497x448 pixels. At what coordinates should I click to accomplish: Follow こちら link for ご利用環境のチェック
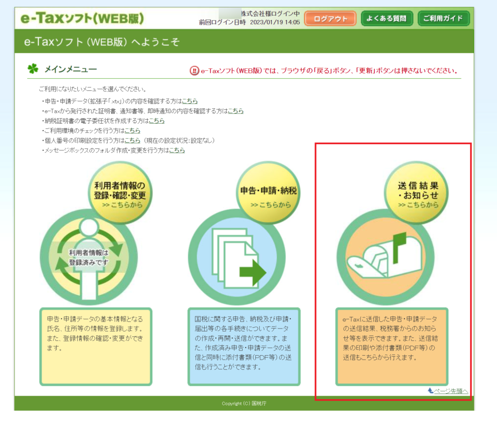(132, 131)
